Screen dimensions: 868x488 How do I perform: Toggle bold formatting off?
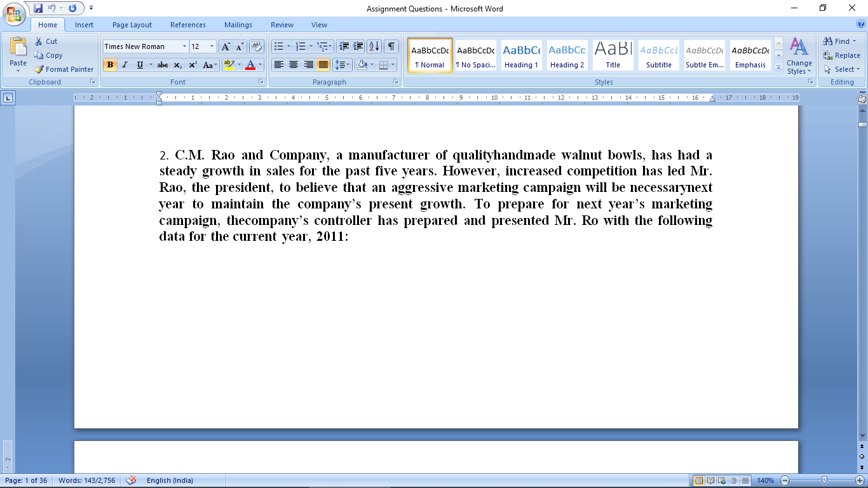point(110,65)
